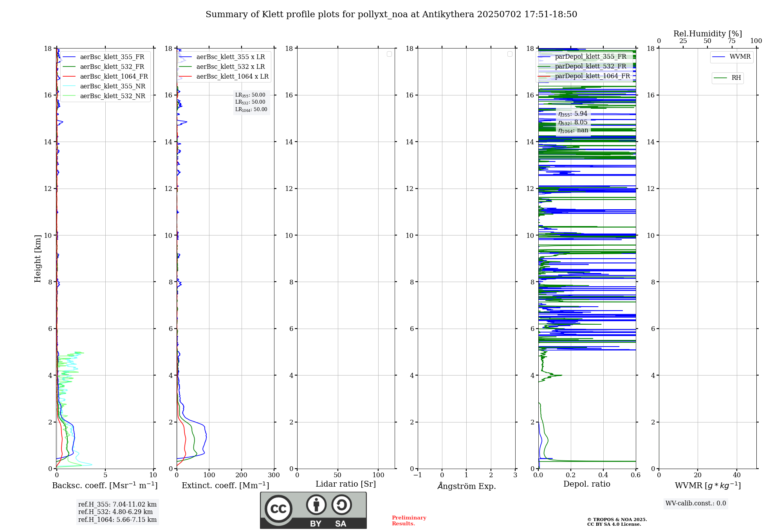Viewport: 783px width, 532px height.
Task: Click the CC BY SA 4.0 License text
Action: pos(614,524)
